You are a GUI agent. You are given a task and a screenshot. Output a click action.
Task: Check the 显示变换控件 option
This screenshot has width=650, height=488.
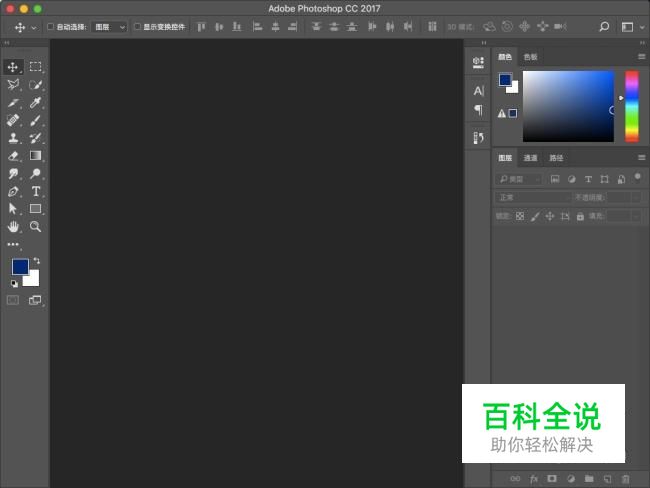138,27
